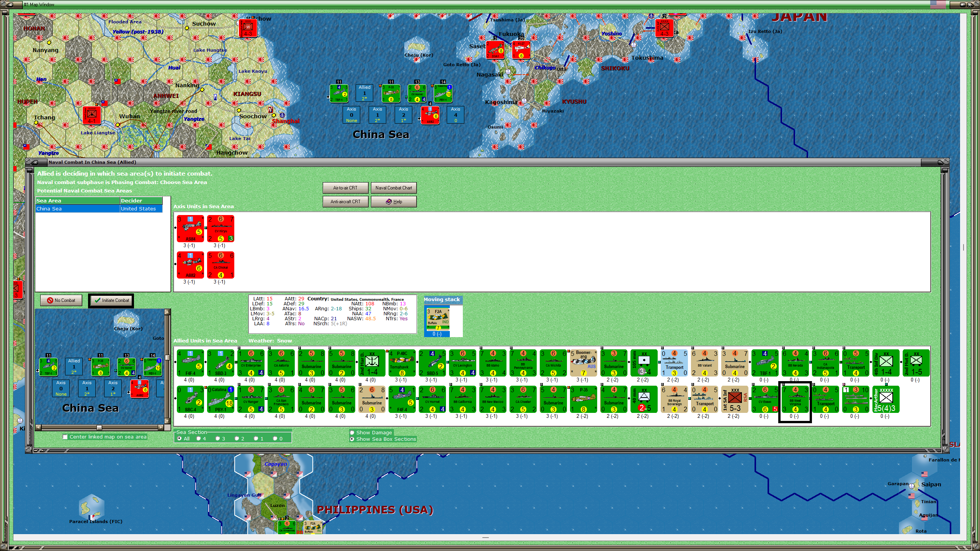Choose the MacArthur HQ counter
Screen dimensions: 980x551
[x=886, y=399]
